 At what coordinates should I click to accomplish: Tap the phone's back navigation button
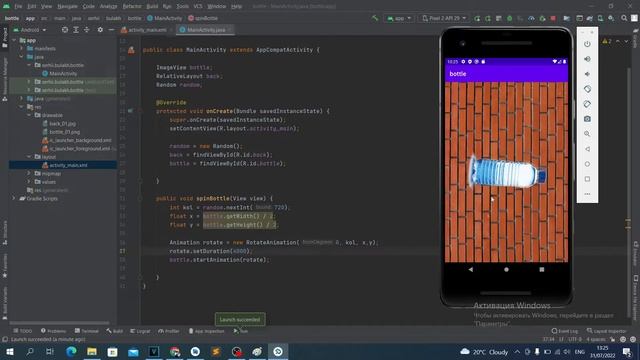[x=471, y=269]
